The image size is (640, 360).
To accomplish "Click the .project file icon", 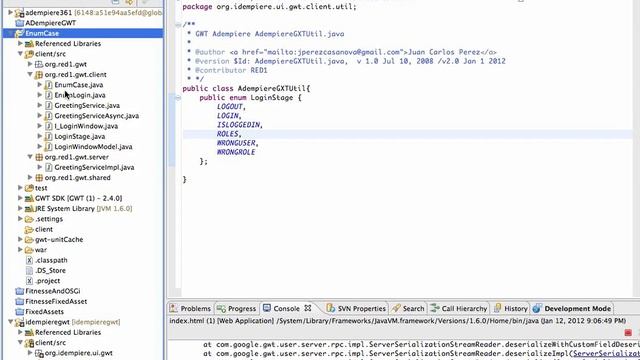I will (x=29, y=281).
